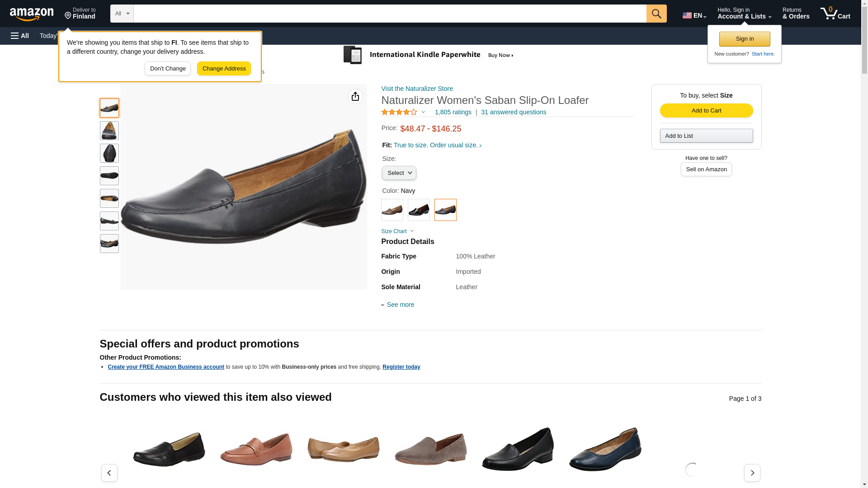Click the share icon on product image
This screenshot has width=868, height=488.
[355, 96]
